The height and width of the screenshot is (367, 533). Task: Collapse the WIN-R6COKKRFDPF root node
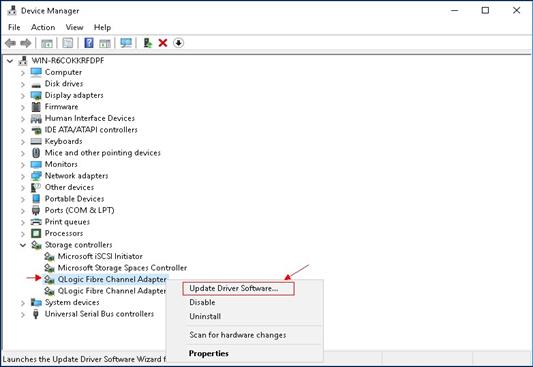(x=10, y=61)
